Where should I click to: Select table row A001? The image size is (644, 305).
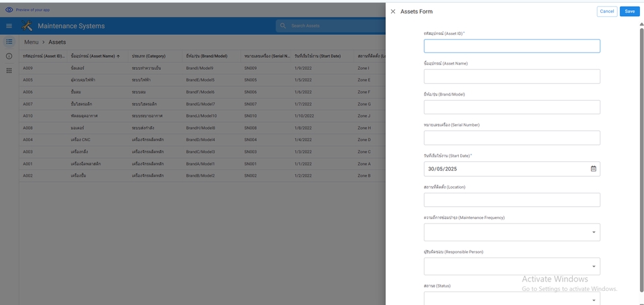[x=203, y=164]
